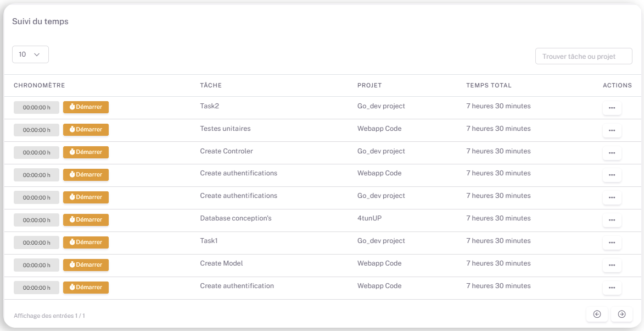Sort by Tâche column header

pos(211,85)
